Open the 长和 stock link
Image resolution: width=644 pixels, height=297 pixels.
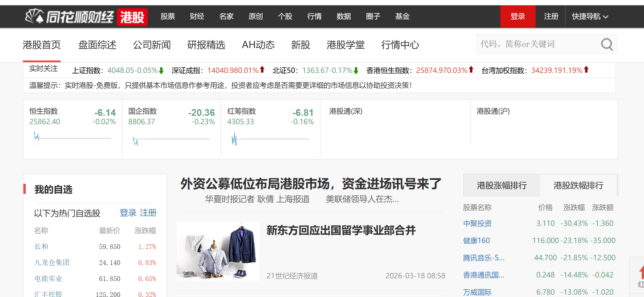point(41,247)
